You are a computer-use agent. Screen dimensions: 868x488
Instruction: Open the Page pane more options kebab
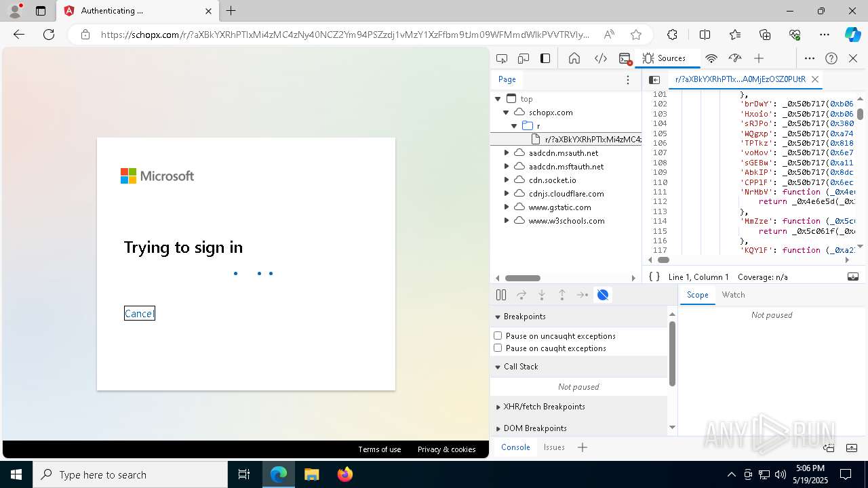pyautogui.click(x=628, y=79)
